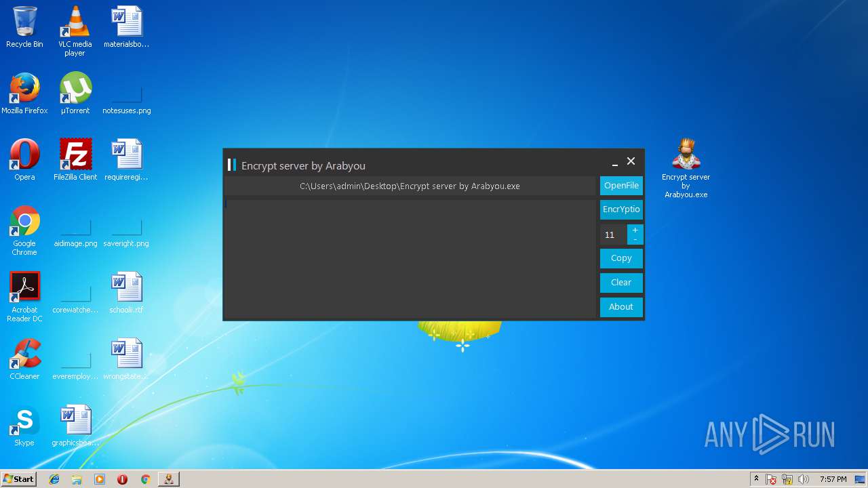Increase value with plus stepper

point(635,230)
